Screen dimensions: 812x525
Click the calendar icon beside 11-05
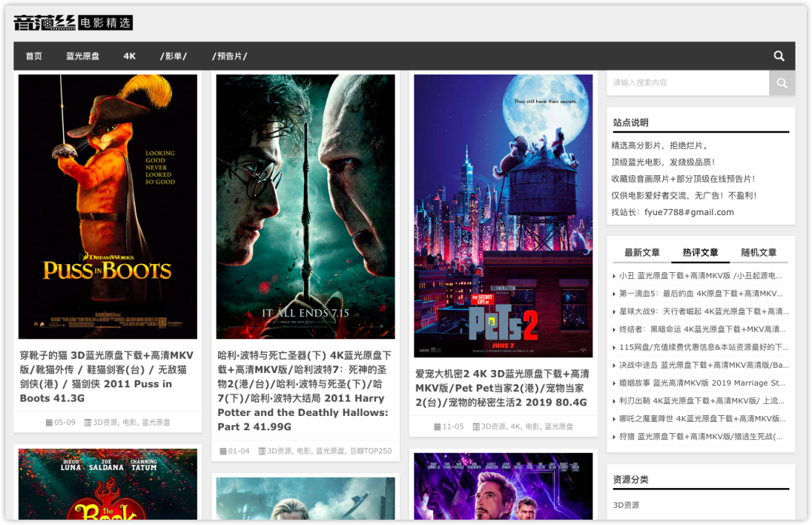(437, 426)
